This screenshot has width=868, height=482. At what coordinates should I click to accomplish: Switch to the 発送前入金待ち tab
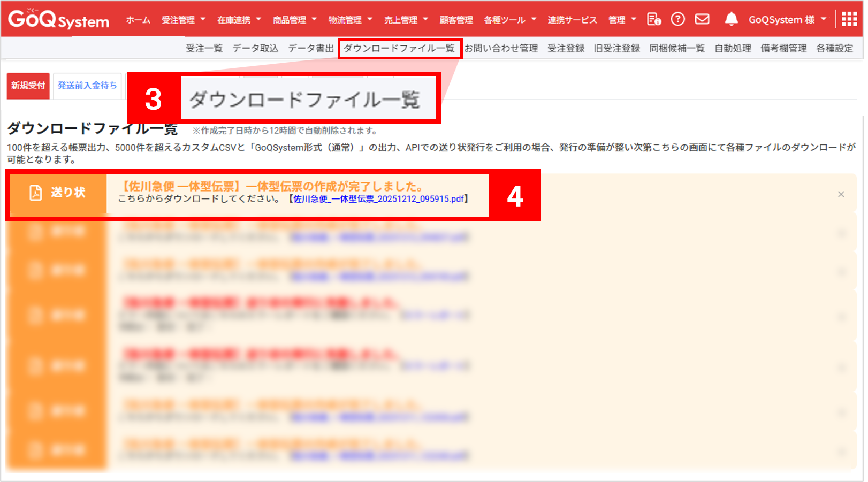[87, 86]
